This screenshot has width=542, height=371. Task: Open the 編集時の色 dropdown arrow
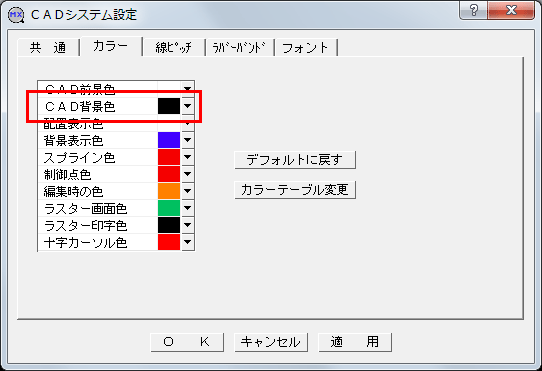187,191
